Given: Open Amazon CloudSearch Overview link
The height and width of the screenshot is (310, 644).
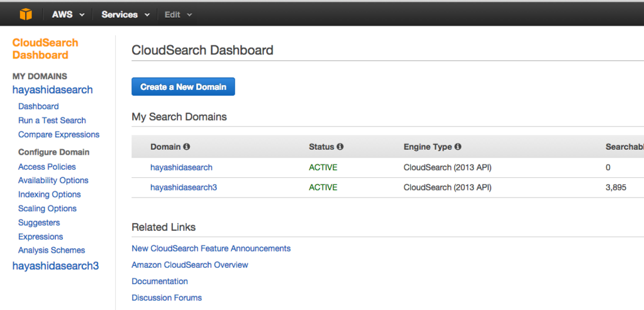Looking at the screenshot, I should click(190, 265).
